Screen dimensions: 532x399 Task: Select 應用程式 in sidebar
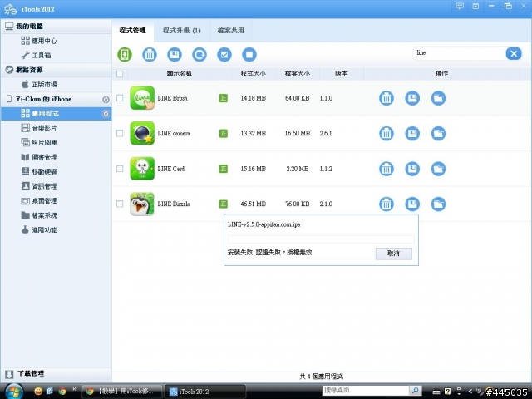pos(56,114)
